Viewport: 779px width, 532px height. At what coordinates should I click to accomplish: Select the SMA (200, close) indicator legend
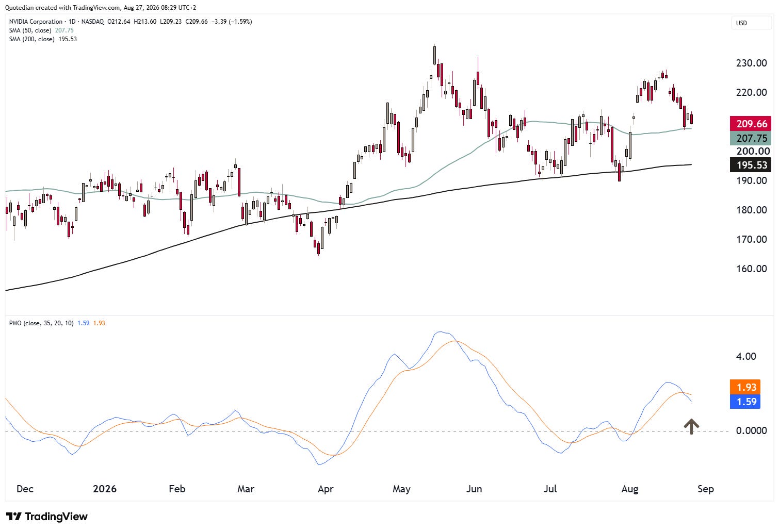[32, 39]
